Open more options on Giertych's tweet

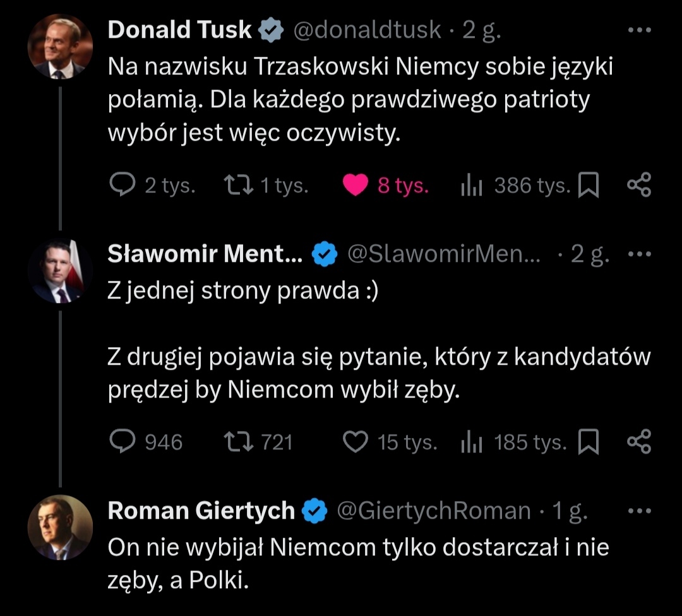tap(640, 511)
